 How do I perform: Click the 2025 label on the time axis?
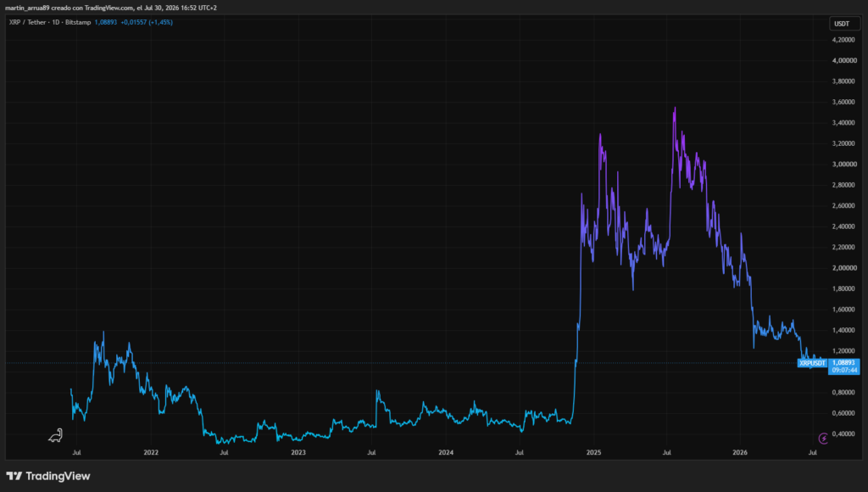(x=593, y=452)
